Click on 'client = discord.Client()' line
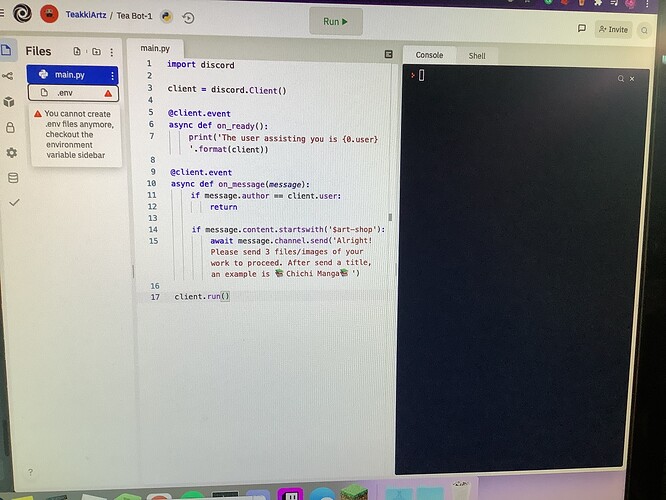 pos(227,90)
